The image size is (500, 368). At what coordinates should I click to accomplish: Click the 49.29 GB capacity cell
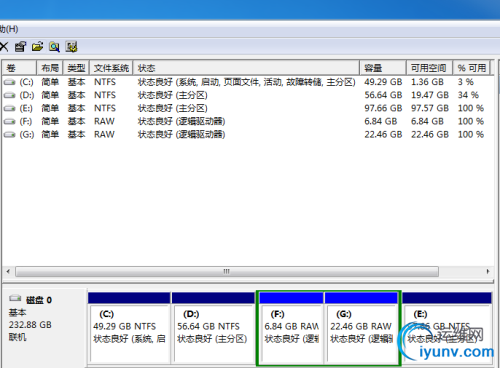tap(383, 82)
